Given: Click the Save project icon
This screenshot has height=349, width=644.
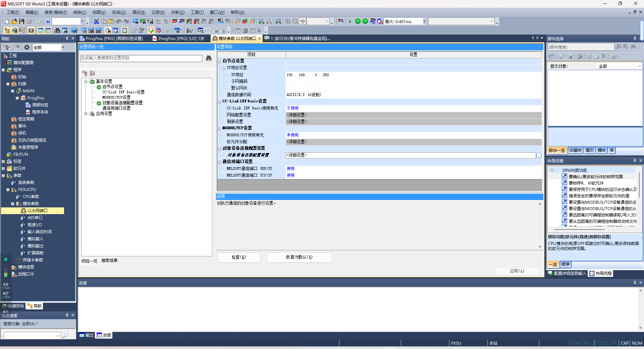Looking at the screenshot, I should 21,21.
